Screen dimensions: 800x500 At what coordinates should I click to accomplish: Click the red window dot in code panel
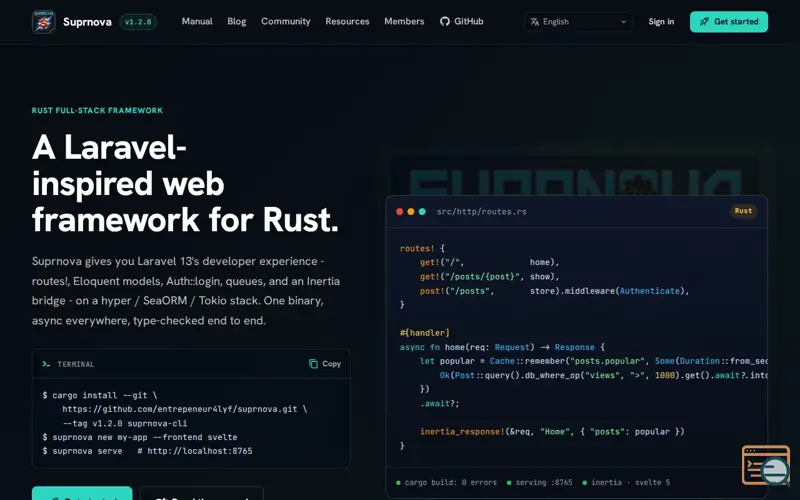click(399, 212)
